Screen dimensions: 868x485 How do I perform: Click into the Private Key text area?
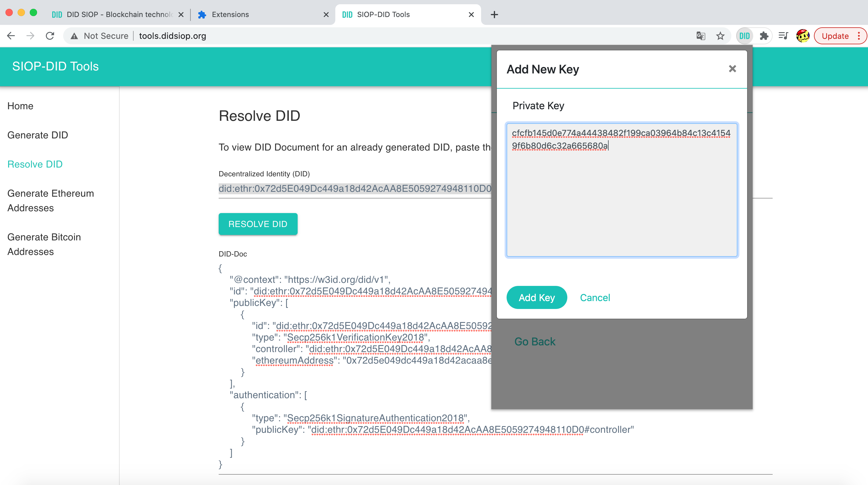tap(622, 202)
